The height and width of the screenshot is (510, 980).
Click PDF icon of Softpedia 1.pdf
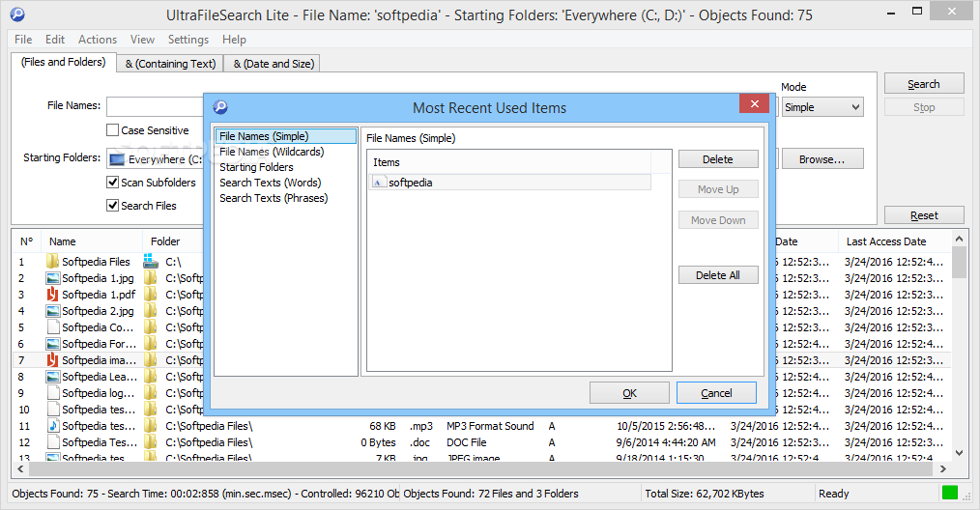52,295
